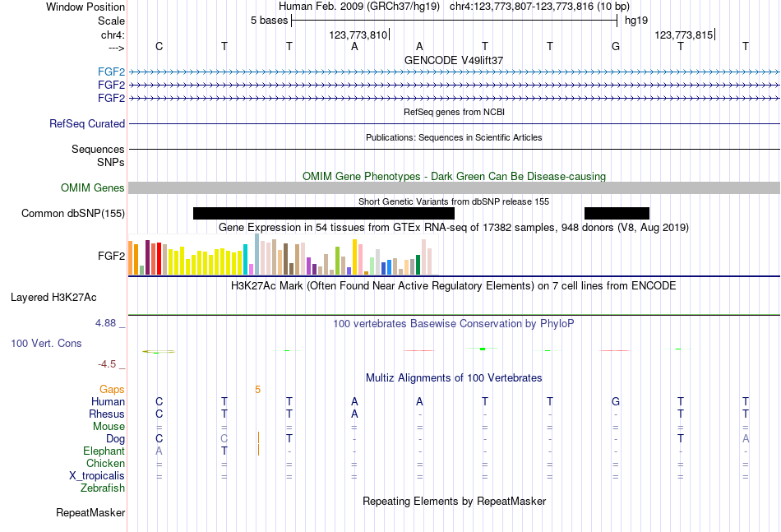The width and height of the screenshot is (781, 532).
Task: Click the Scale label
Action: (x=111, y=21)
